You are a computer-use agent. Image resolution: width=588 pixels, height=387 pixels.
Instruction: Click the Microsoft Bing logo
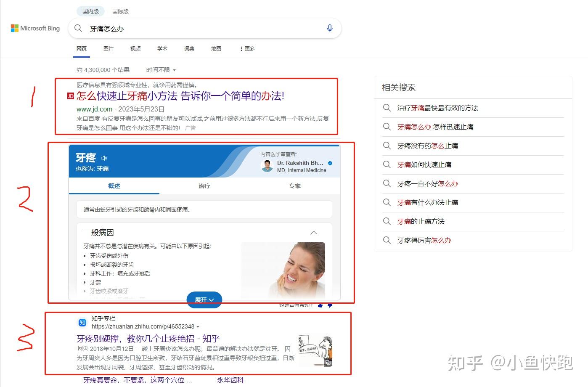click(35, 28)
